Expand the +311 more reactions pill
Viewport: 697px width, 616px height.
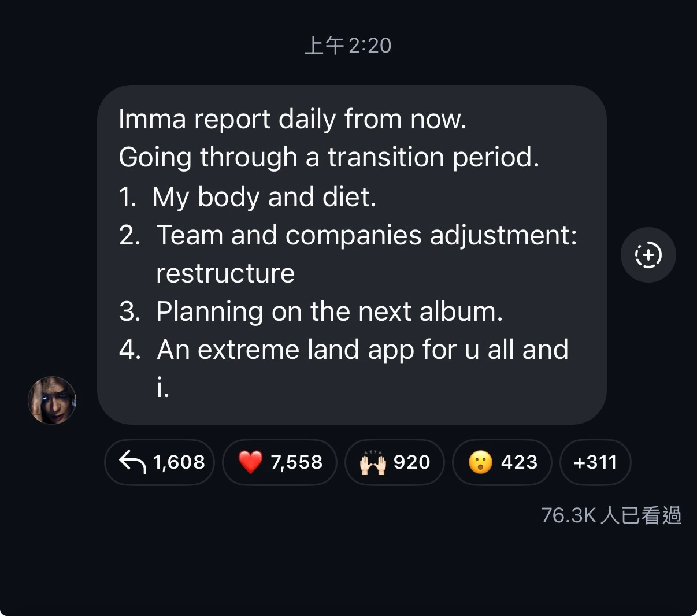click(x=595, y=462)
